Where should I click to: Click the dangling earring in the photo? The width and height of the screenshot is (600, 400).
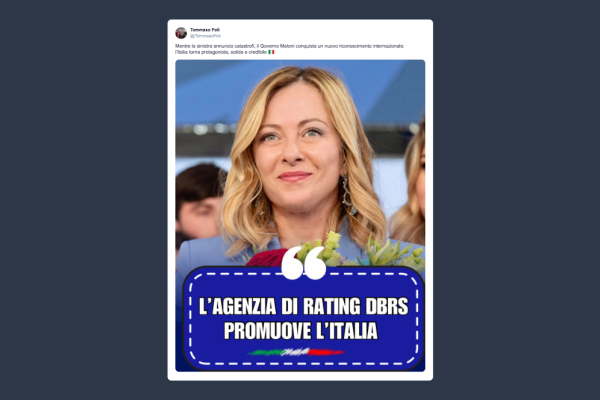click(348, 194)
